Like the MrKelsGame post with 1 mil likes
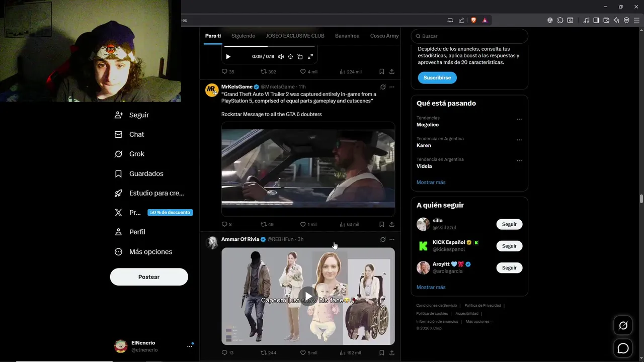The width and height of the screenshot is (644, 362). 308,224
